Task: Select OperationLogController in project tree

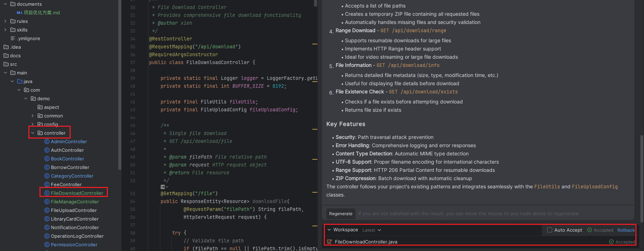Action: point(77,236)
